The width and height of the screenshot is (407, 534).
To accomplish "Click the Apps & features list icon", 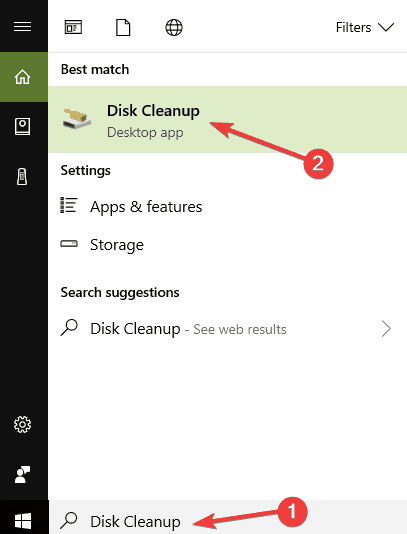I will tap(69, 205).
